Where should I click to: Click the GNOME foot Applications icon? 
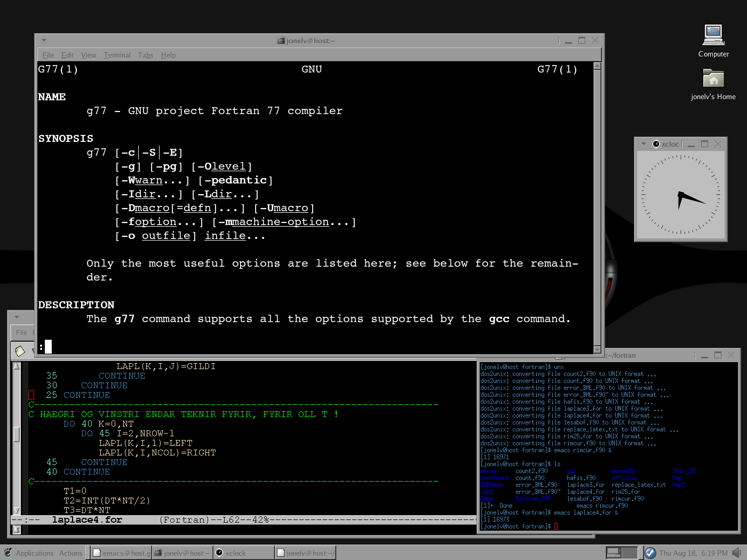tap(7, 553)
